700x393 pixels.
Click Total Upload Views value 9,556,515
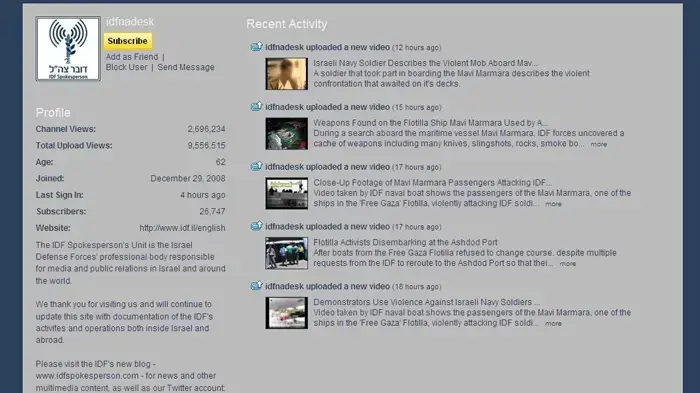(x=206, y=146)
